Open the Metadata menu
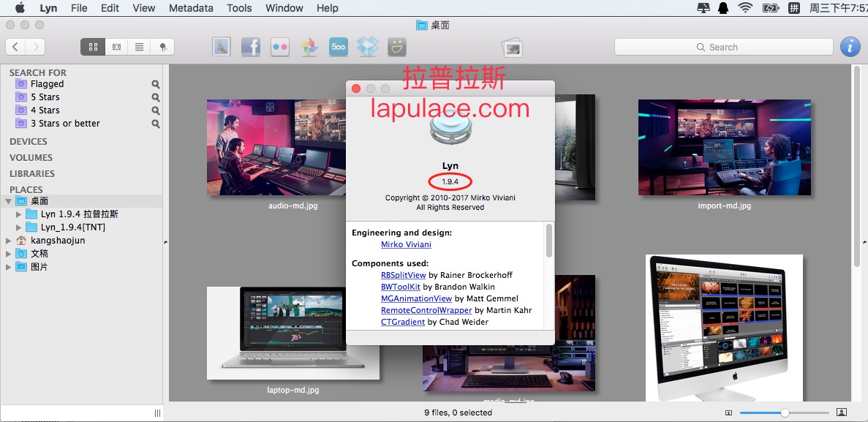Image resolution: width=868 pixels, height=422 pixels. point(191,8)
